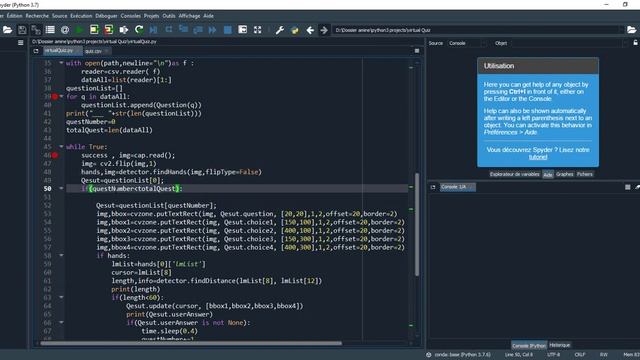Switch to the Historique tab
The height and width of the screenshot is (360, 640).
[x=559, y=345]
